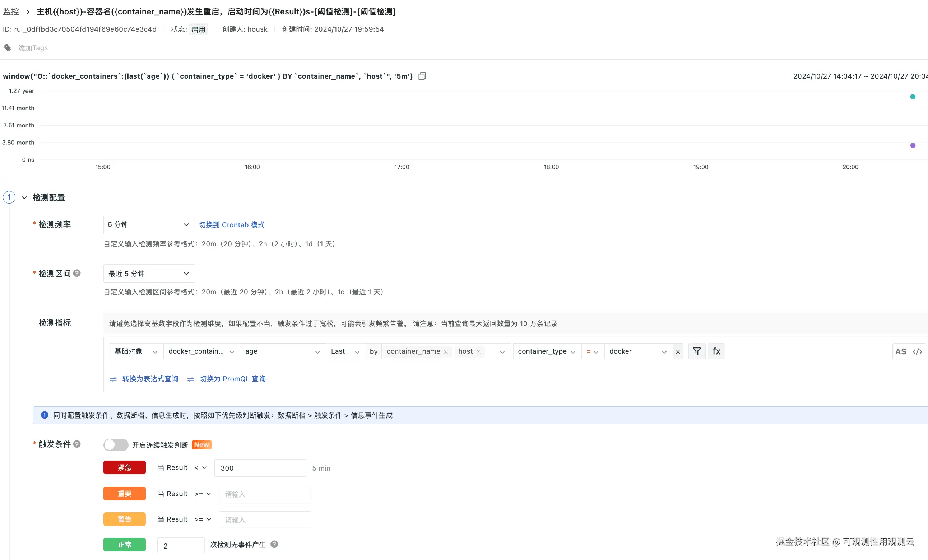Click 切换到 Crontab 模式 link
Viewport: 928px width, 560px height.
[232, 225]
